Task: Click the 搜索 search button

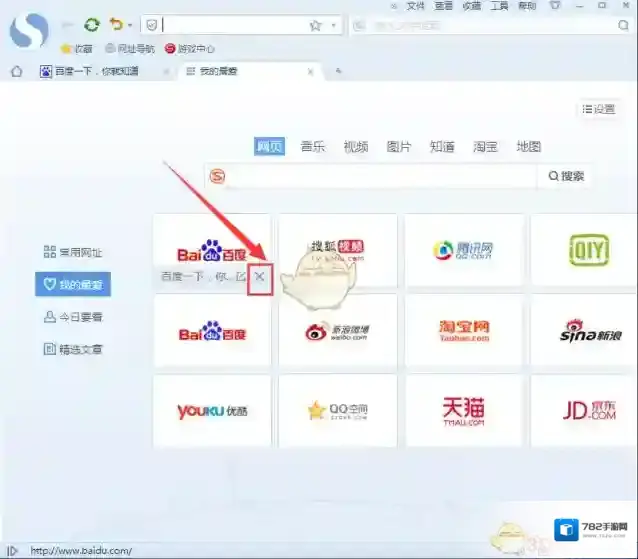Action: (566, 176)
